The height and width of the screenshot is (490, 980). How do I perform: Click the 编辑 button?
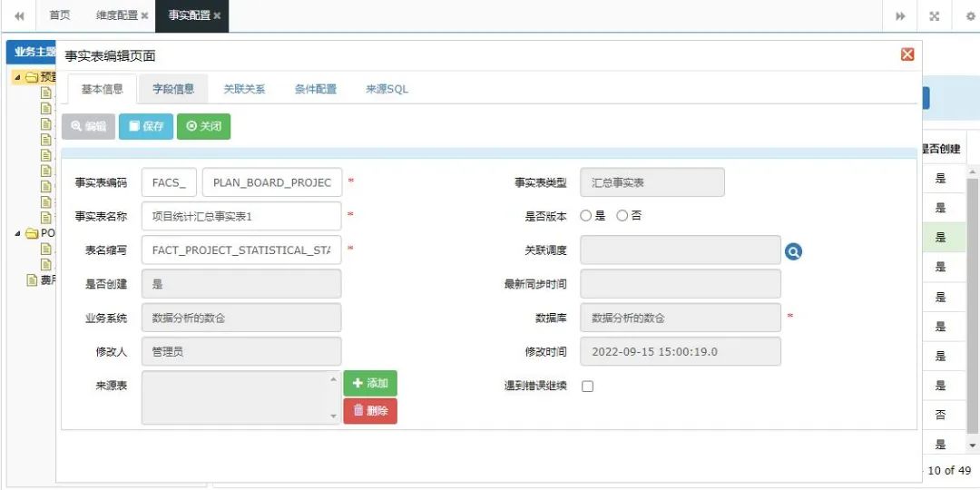tap(88, 126)
